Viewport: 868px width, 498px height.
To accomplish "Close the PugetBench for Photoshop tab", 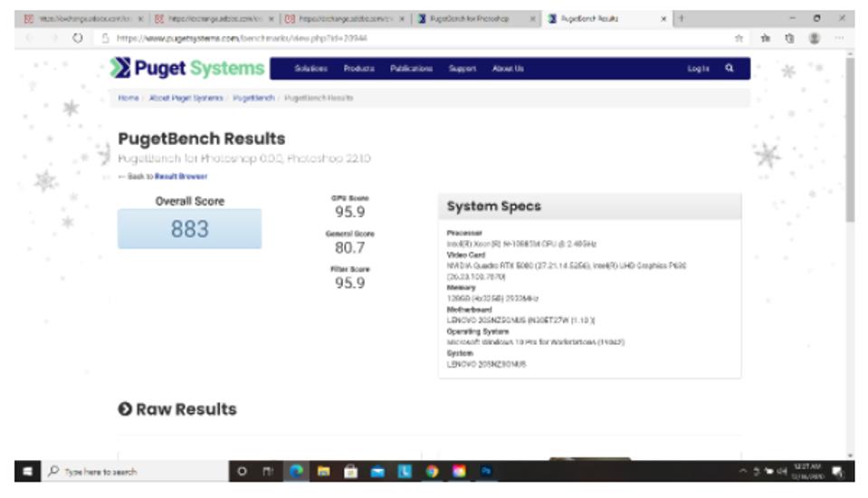I will pos(532,19).
